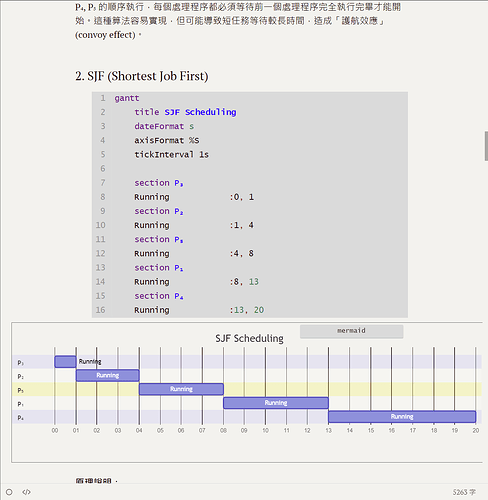The image size is (488, 500).
Task: Click code line "title SJF Scheduling"
Action: point(185,112)
